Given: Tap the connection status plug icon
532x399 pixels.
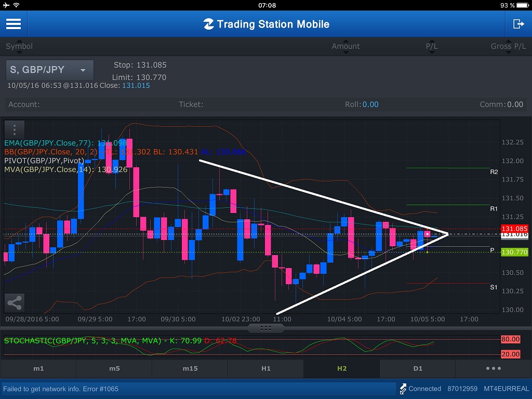Looking at the screenshot, I should tap(403, 389).
